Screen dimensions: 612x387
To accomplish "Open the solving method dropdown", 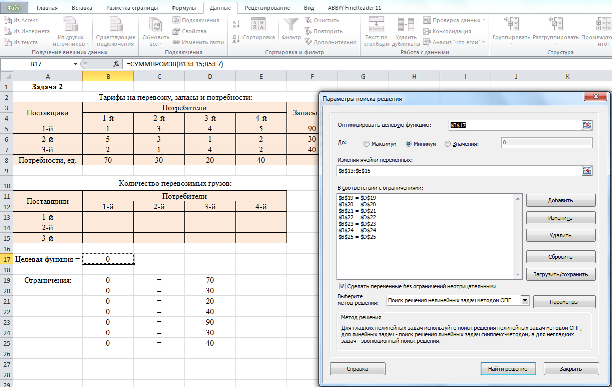I will click(525, 300).
